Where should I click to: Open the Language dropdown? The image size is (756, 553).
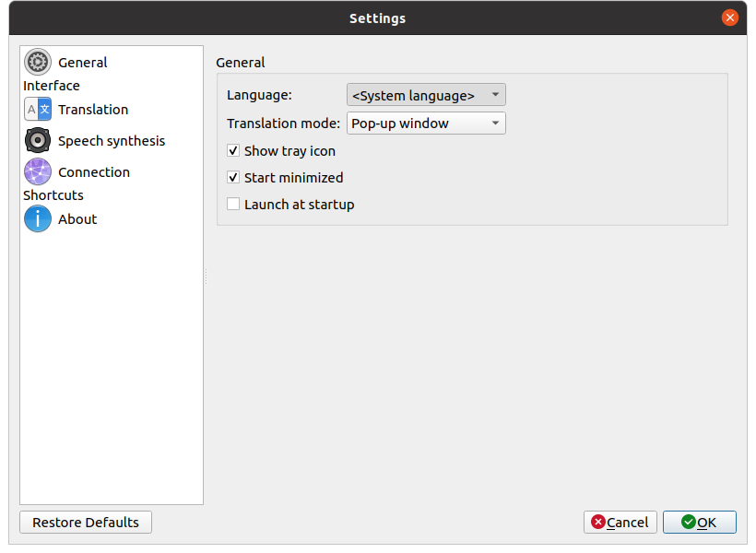[x=426, y=95]
